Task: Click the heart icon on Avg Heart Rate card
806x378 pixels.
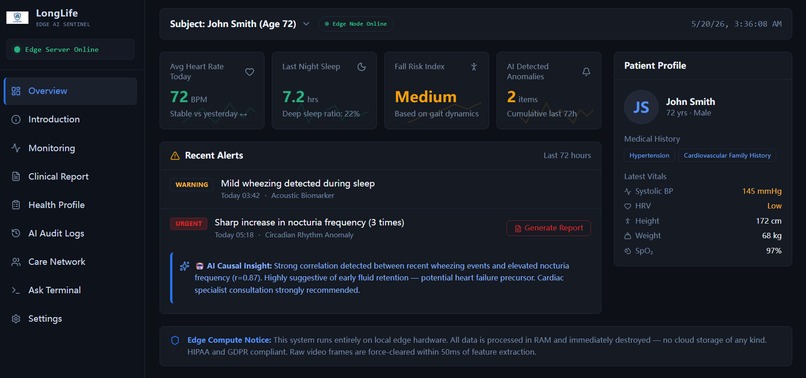Action: 249,72
